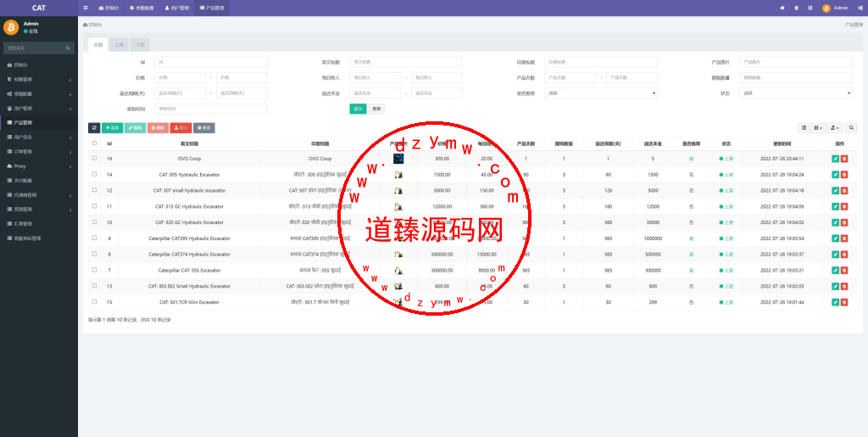The width and height of the screenshot is (868, 437).
Task: Check the box for the OVO Coop row
Action: tap(94, 158)
